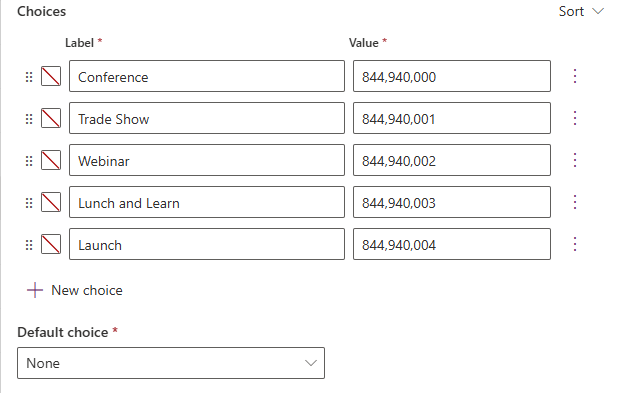Click the drag handle beside Trade Show
This screenshot has width=623, height=393.
(x=29, y=119)
